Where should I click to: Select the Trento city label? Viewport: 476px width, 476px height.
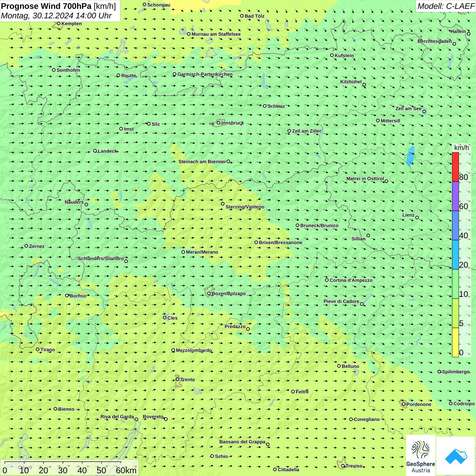point(187,379)
